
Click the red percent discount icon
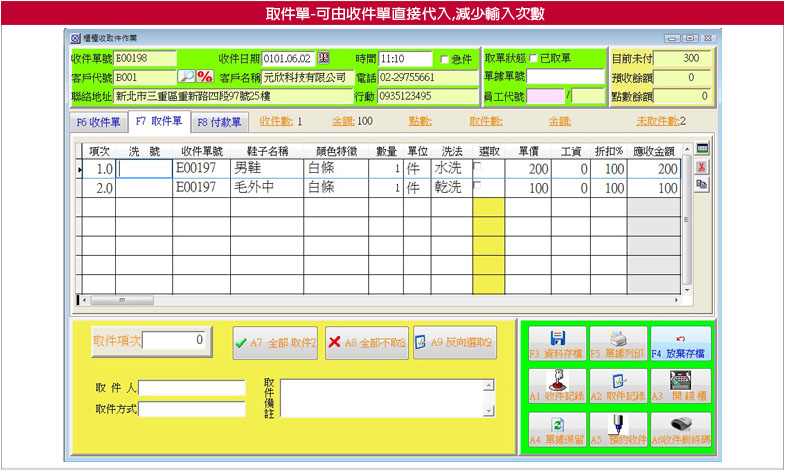205,77
